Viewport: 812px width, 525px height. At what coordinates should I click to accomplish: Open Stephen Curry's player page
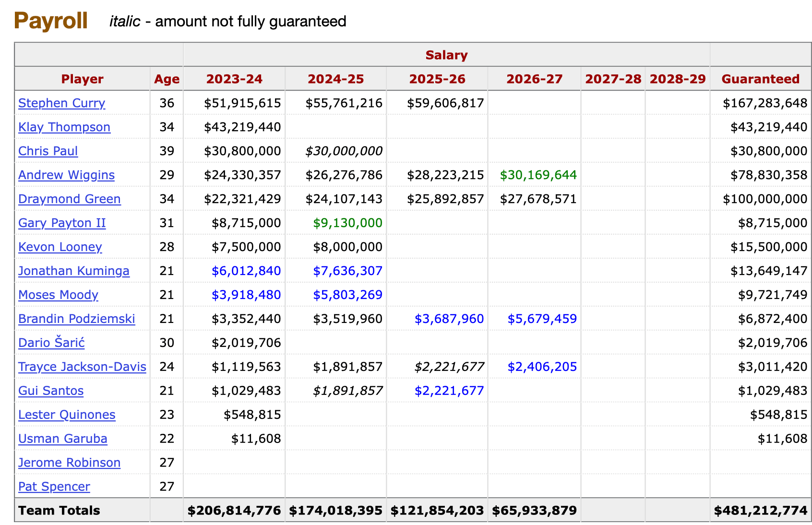(61, 103)
